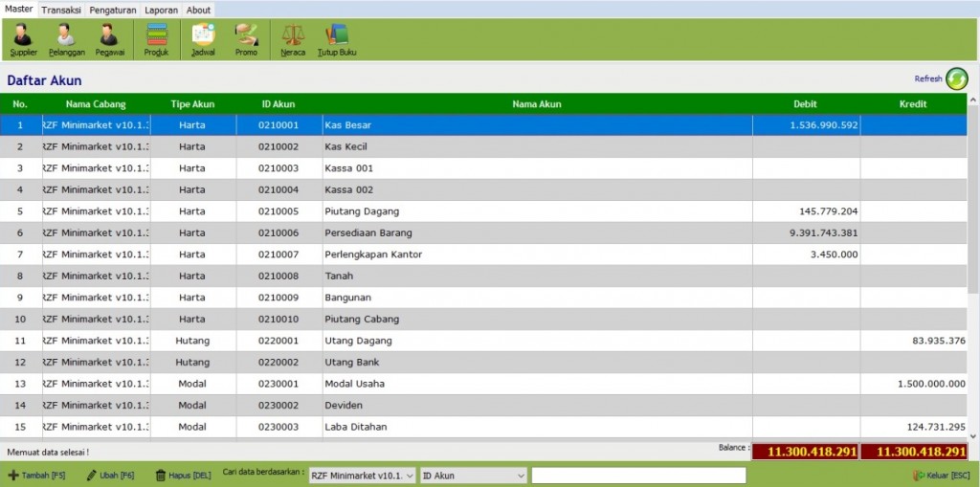
Task: Click the green Refresh icon
Action: pyautogui.click(x=956, y=78)
